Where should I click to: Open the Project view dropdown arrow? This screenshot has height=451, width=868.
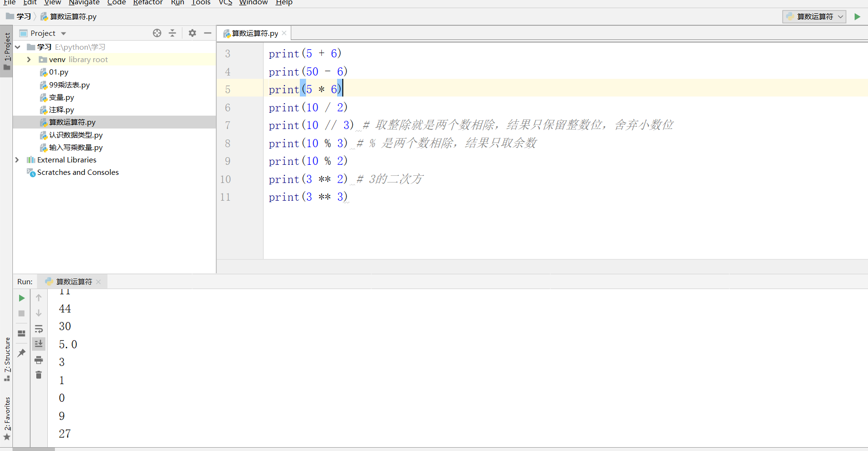(64, 33)
